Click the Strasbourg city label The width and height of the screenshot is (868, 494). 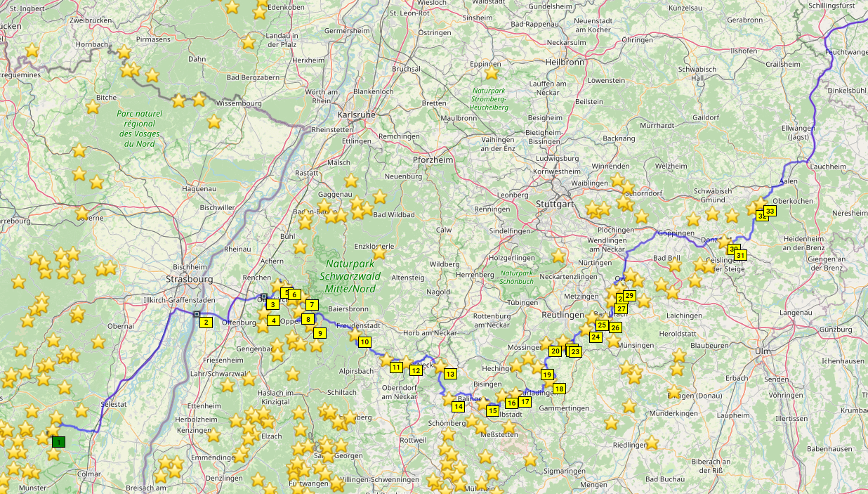pos(189,279)
